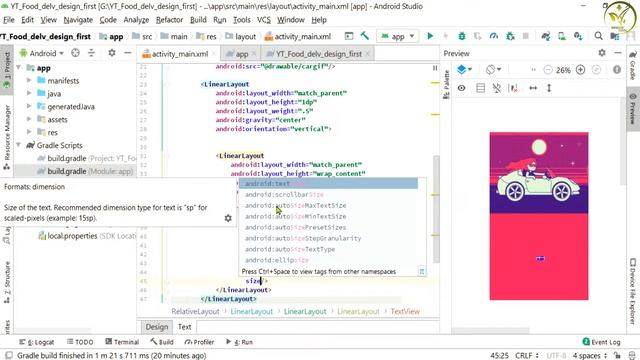Open the Profiler tool window button
The width and height of the screenshot is (640, 360).
pyautogui.click(x=199, y=342)
